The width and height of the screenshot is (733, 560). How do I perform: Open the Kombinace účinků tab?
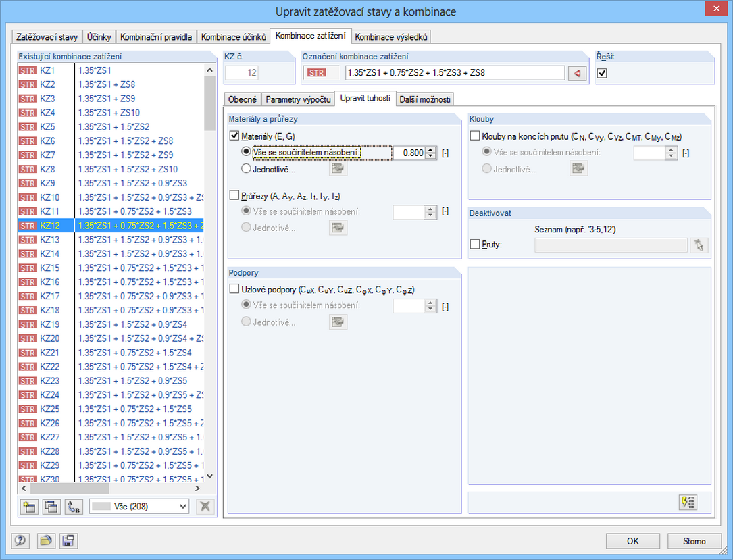coord(234,37)
